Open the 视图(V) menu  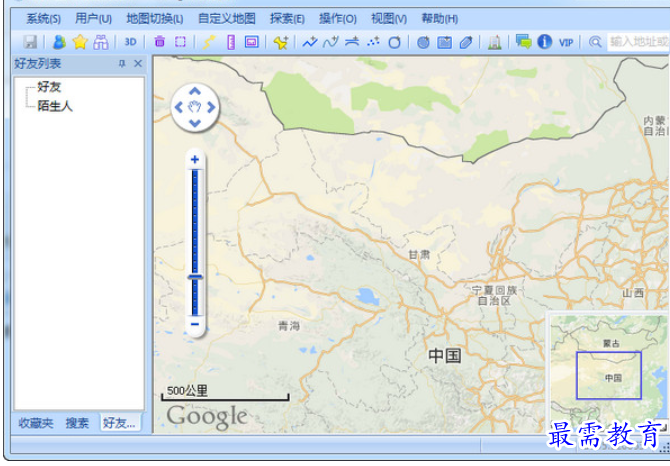tap(389, 19)
